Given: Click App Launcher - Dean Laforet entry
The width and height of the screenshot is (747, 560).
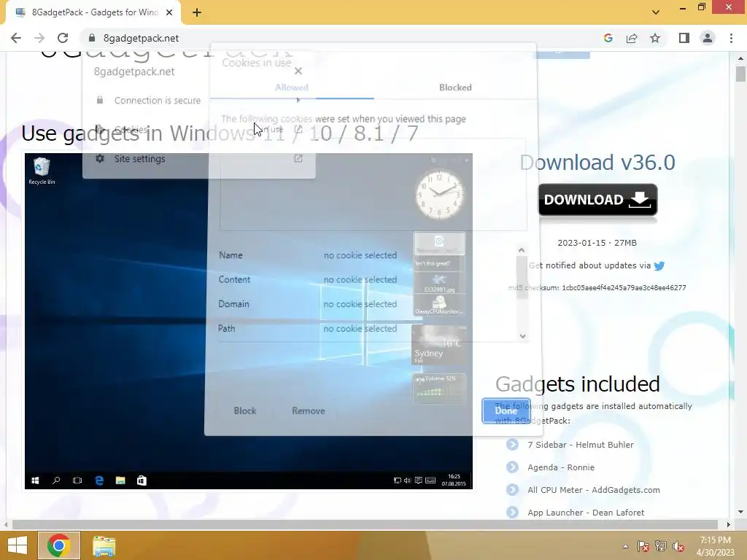Looking at the screenshot, I should [x=586, y=513].
